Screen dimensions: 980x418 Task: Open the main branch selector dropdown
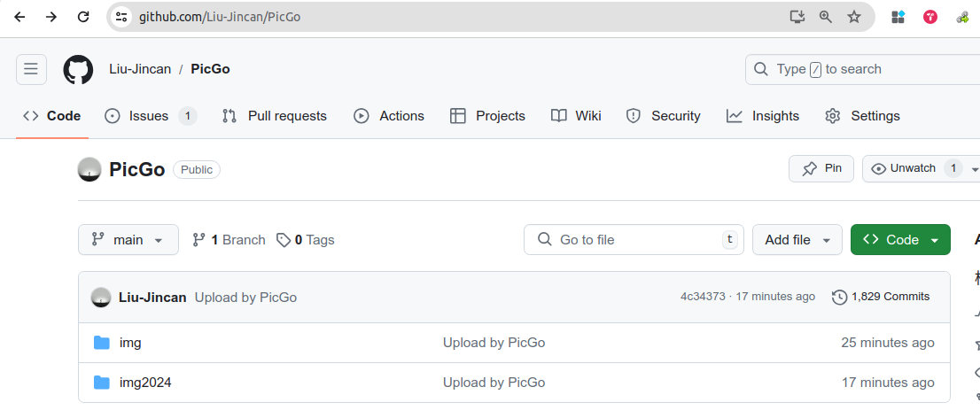128,240
